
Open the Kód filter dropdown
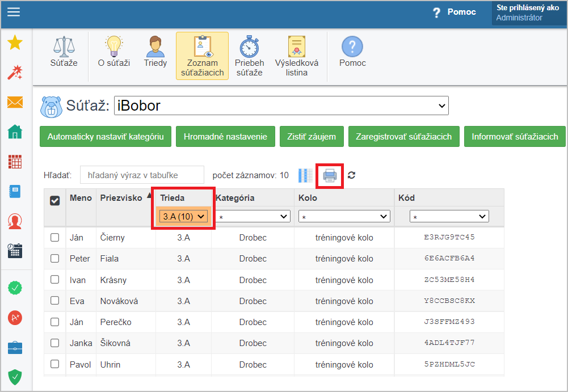pyautogui.click(x=449, y=217)
